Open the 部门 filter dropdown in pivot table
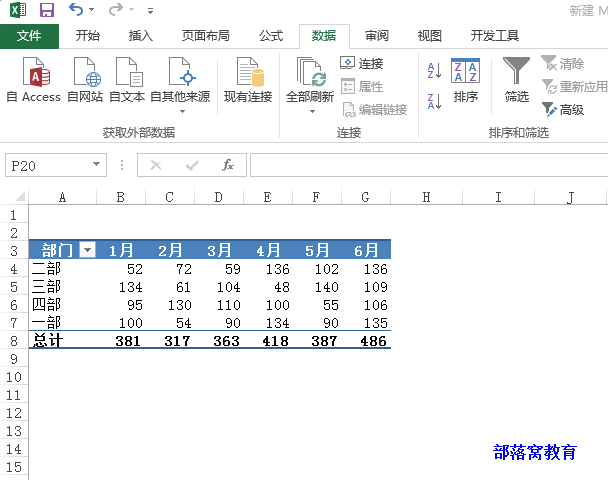 88,250
